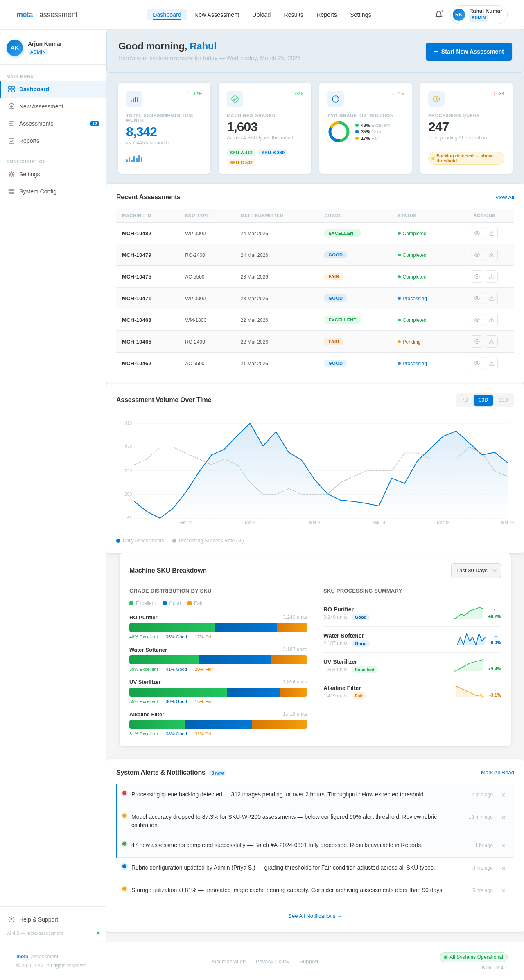Click the AK avatar in the sidebar
524x980 pixels.
pyautogui.click(x=15, y=48)
